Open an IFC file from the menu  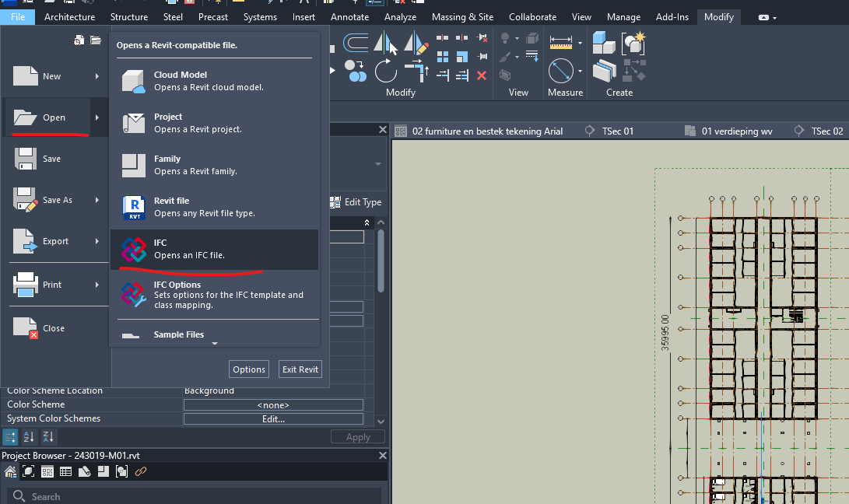[x=215, y=249]
